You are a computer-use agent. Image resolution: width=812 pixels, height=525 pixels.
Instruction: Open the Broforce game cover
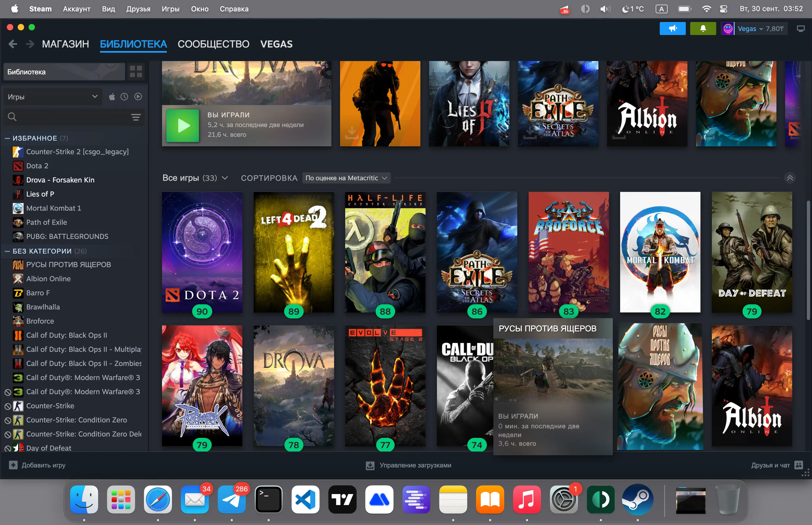click(x=568, y=252)
